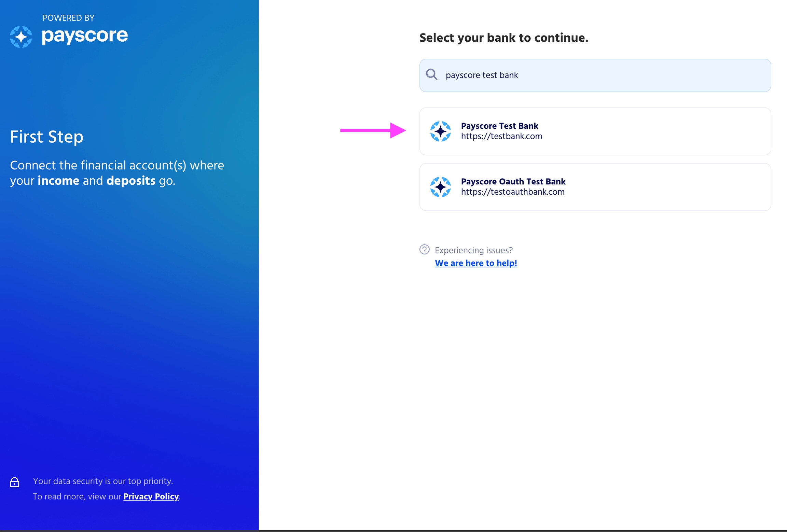Click the "Experiencing issues?" text

point(473,250)
